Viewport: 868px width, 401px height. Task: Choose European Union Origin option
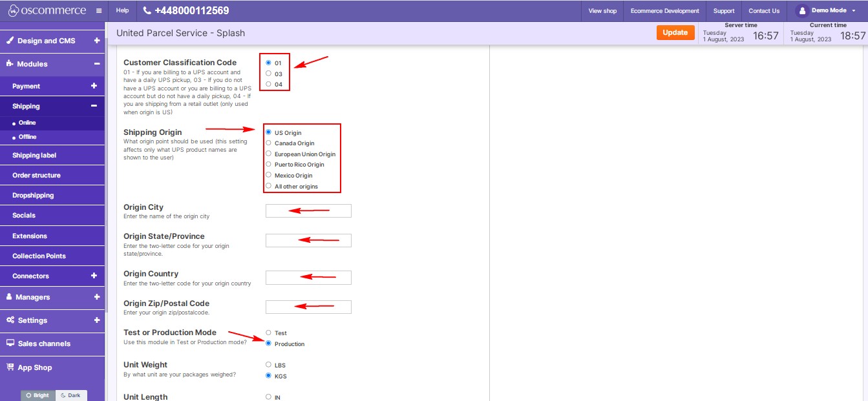pos(268,154)
